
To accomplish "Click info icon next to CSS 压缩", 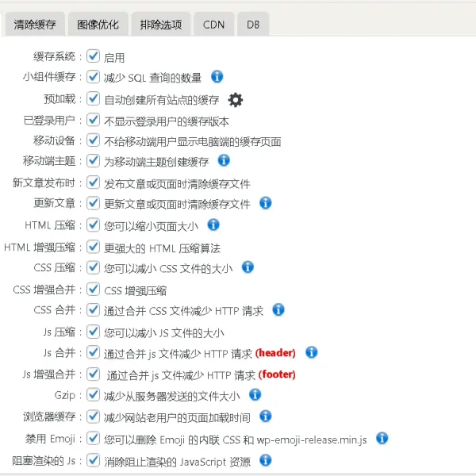I will click(x=248, y=267).
